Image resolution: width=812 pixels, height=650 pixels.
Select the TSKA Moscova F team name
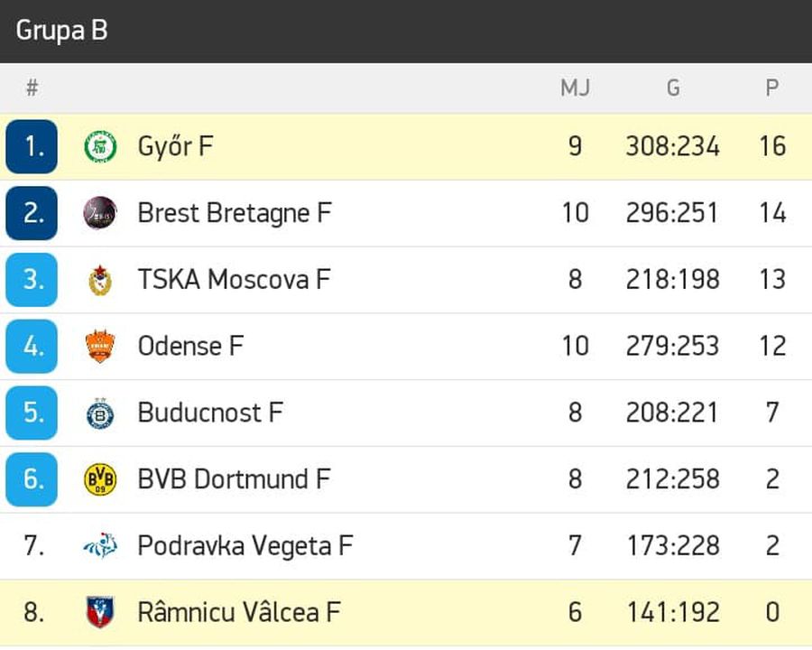[x=234, y=280]
